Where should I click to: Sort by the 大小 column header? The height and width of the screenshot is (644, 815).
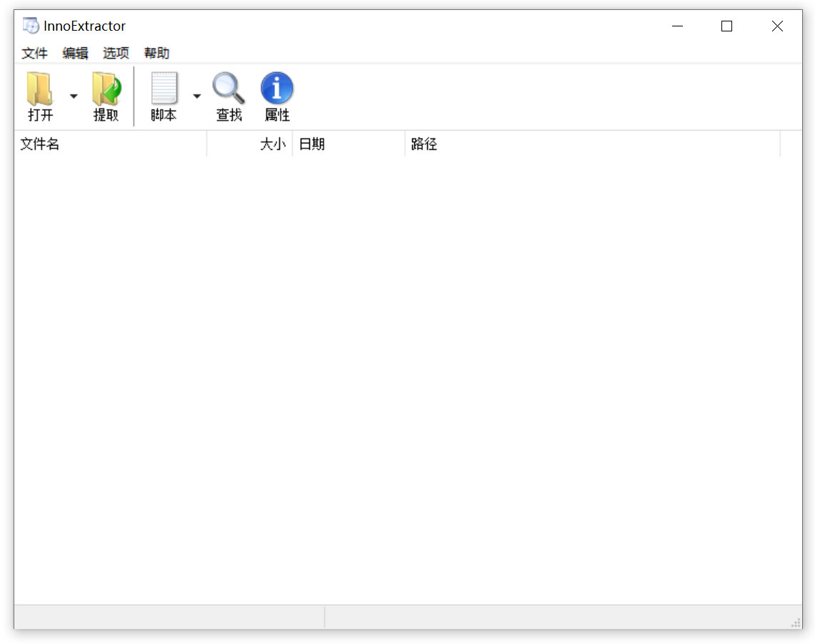tap(250, 144)
